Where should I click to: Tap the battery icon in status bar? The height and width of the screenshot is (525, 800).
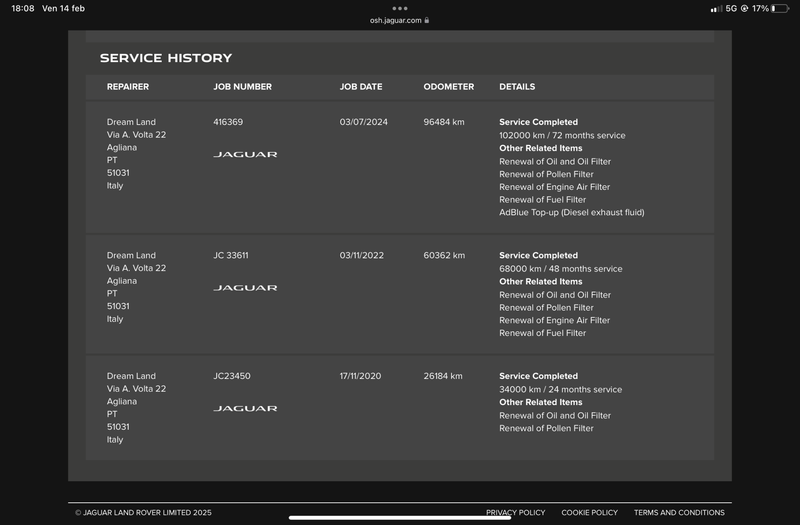[780, 9]
